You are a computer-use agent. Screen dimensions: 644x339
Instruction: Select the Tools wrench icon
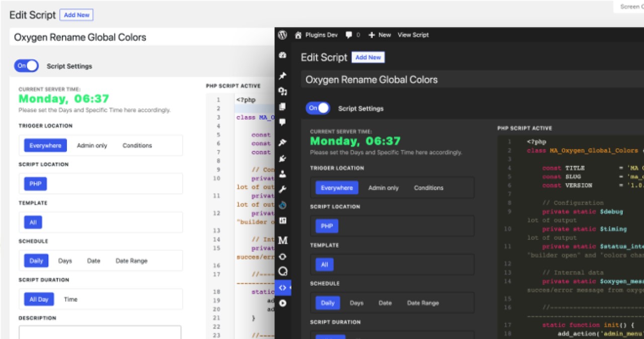pyautogui.click(x=282, y=190)
